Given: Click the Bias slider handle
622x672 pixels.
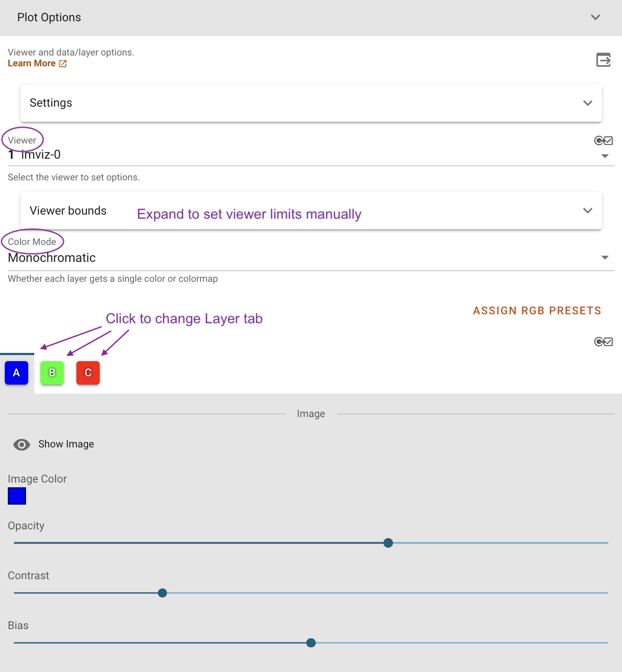Looking at the screenshot, I should tap(311, 643).
